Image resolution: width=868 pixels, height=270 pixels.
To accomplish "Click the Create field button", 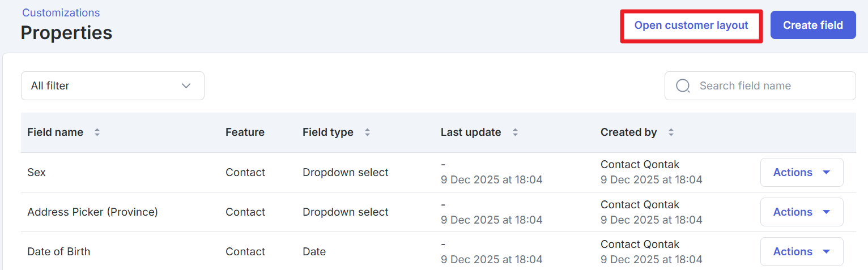I will point(812,25).
